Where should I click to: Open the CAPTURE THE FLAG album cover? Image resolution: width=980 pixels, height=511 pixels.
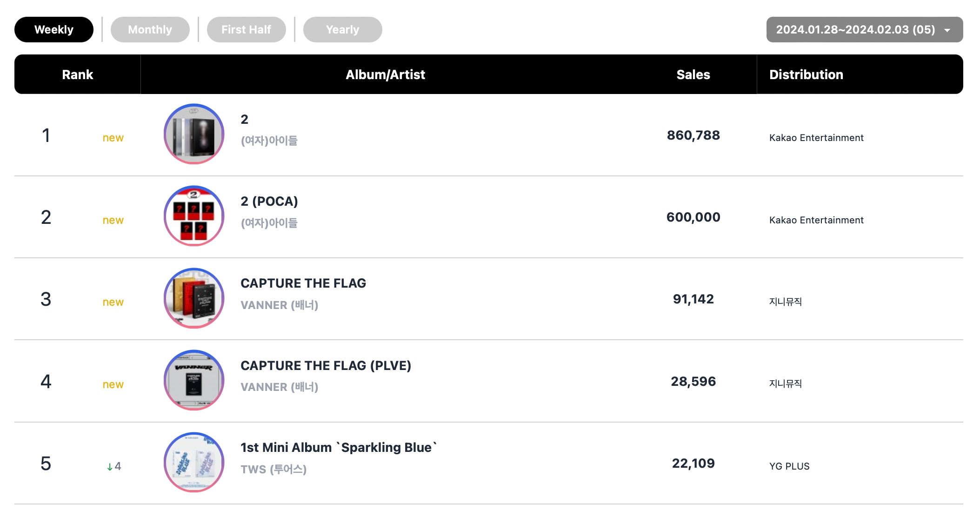194,298
